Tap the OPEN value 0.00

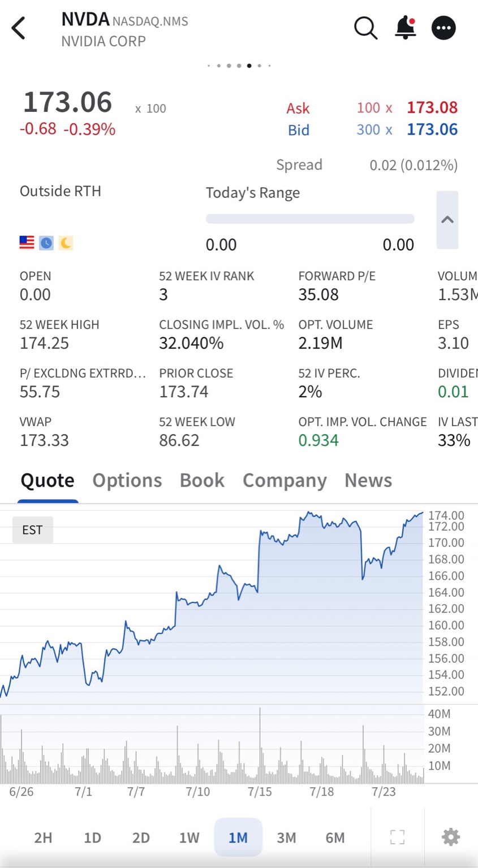(35, 294)
